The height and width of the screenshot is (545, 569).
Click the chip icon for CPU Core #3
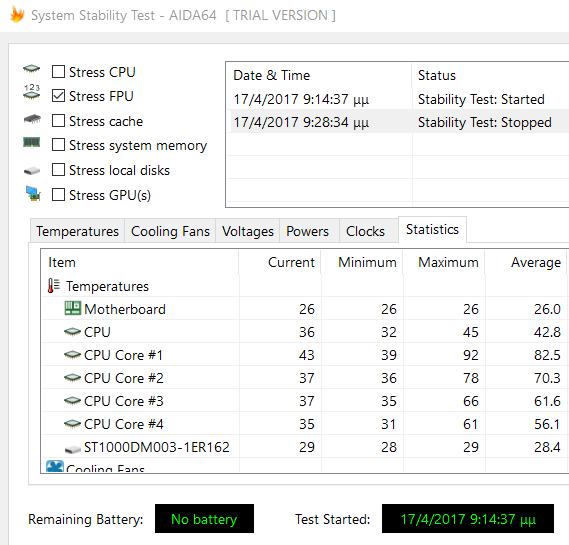(x=72, y=401)
